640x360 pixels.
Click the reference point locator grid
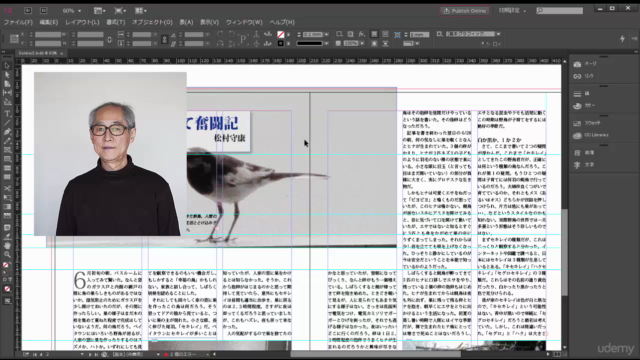(x=14, y=38)
